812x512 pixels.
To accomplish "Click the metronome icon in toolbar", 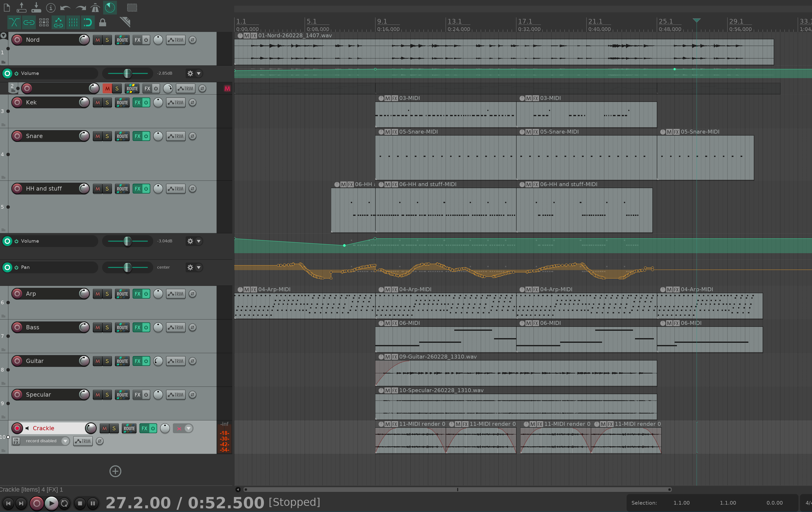I will click(x=95, y=7).
